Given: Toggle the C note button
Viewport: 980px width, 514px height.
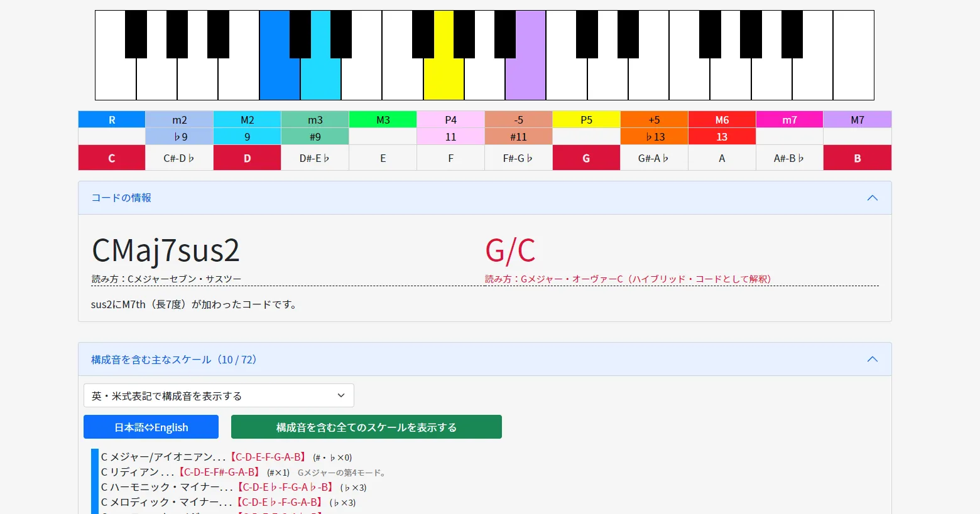Looking at the screenshot, I should 112,158.
